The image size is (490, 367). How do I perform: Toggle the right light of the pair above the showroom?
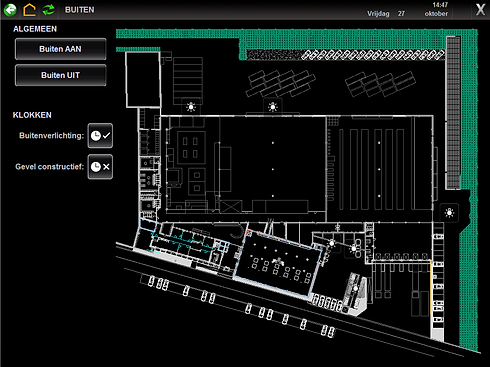pyautogui.click(x=354, y=248)
